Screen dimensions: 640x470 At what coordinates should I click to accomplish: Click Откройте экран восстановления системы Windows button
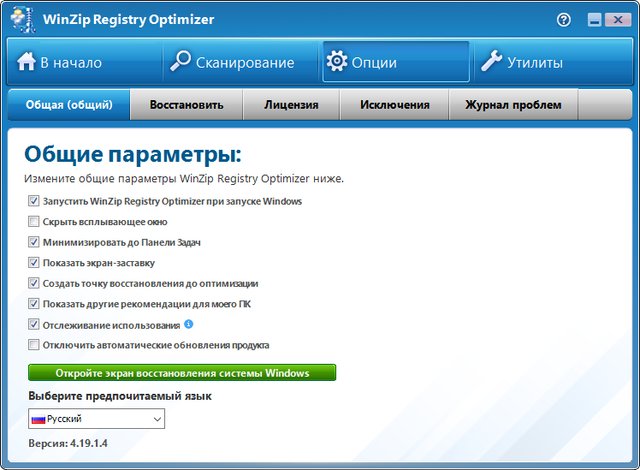(x=182, y=373)
